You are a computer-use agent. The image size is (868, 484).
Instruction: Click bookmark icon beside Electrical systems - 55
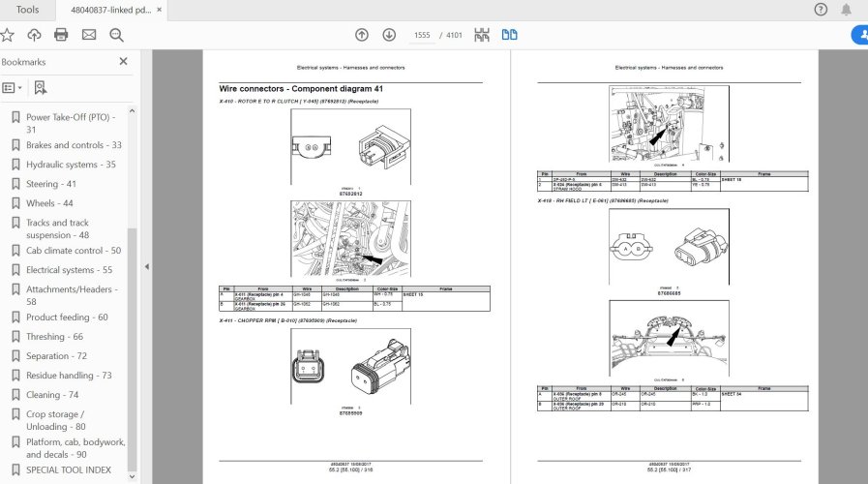tap(15, 270)
